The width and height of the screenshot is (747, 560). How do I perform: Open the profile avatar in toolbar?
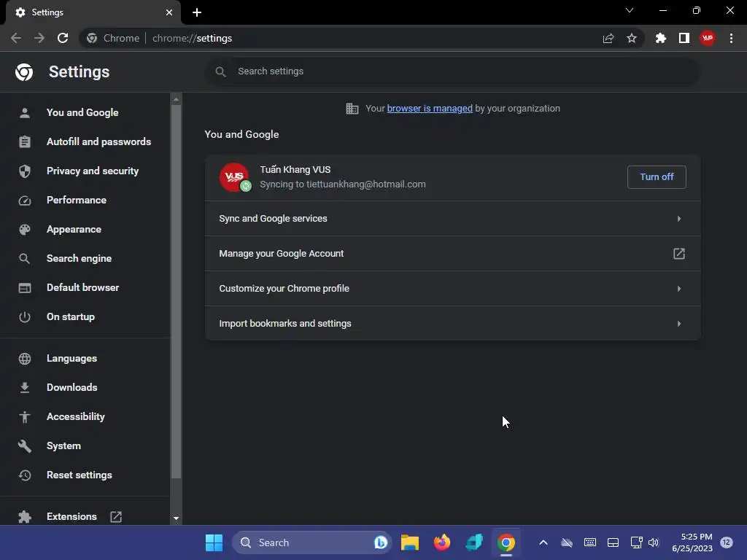click(708, 38)
